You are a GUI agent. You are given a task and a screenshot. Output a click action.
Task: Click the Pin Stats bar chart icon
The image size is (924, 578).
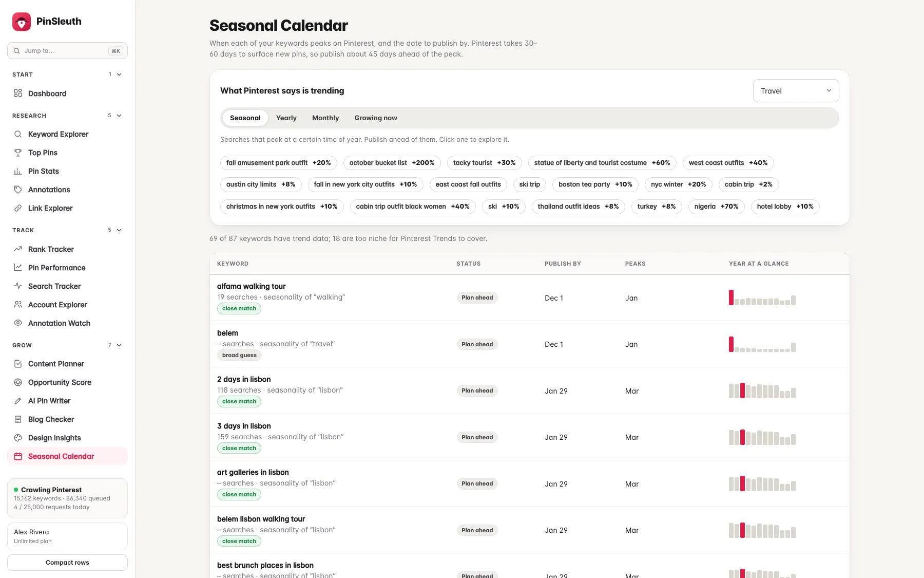click(18, 171)
